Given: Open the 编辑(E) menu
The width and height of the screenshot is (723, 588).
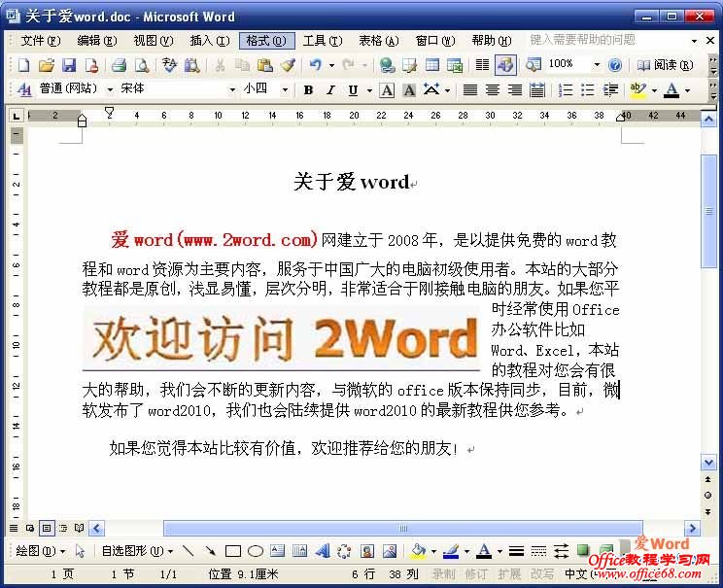Looking at the screenshot, I should (x=97, y=41).
